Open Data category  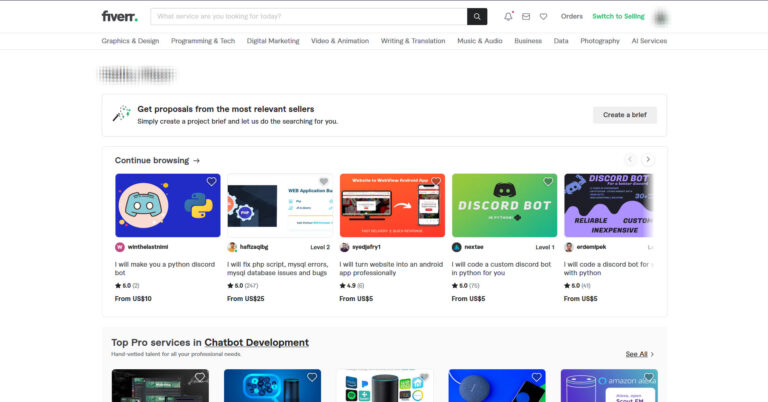[x=561, y=41]
